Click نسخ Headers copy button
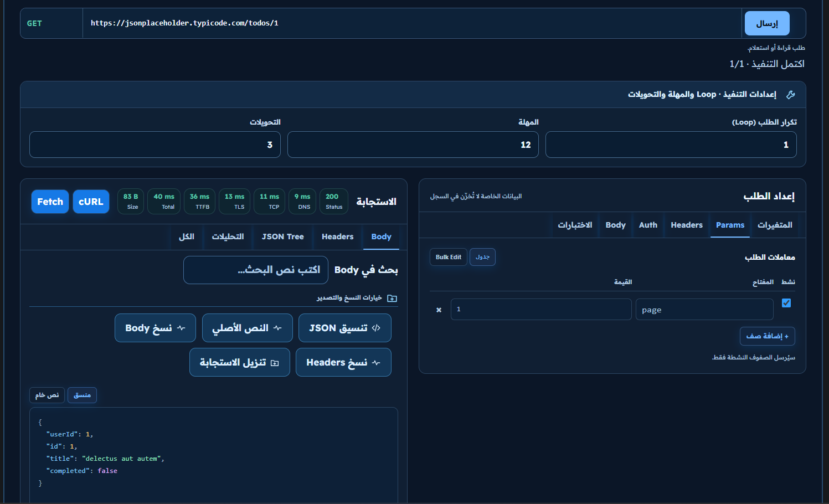 pyautogui.click(x=343, y=362)
